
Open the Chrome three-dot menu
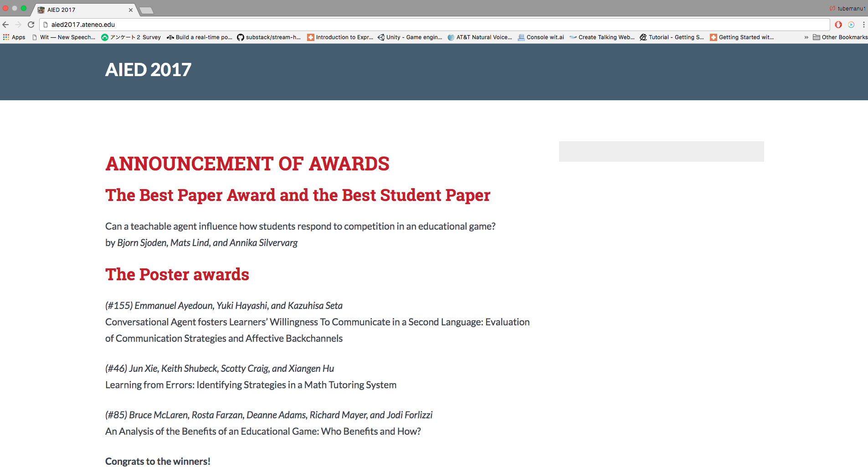[x=863, y=25]
